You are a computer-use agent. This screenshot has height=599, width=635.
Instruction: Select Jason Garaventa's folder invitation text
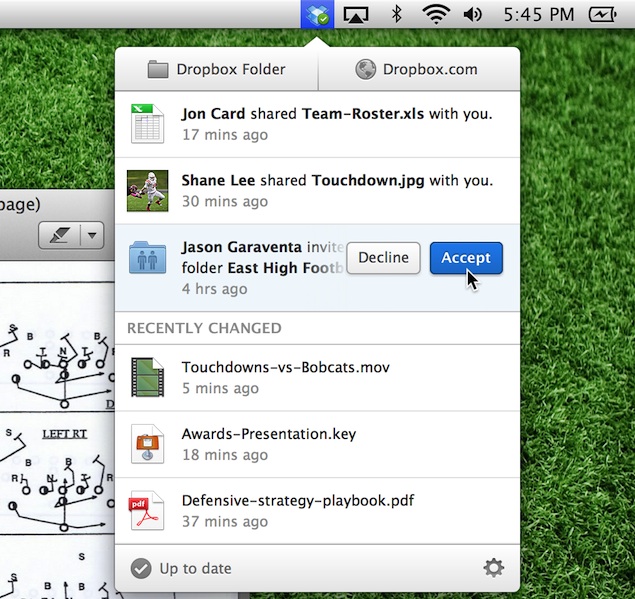pyautogui.click(x=262, y=258)
